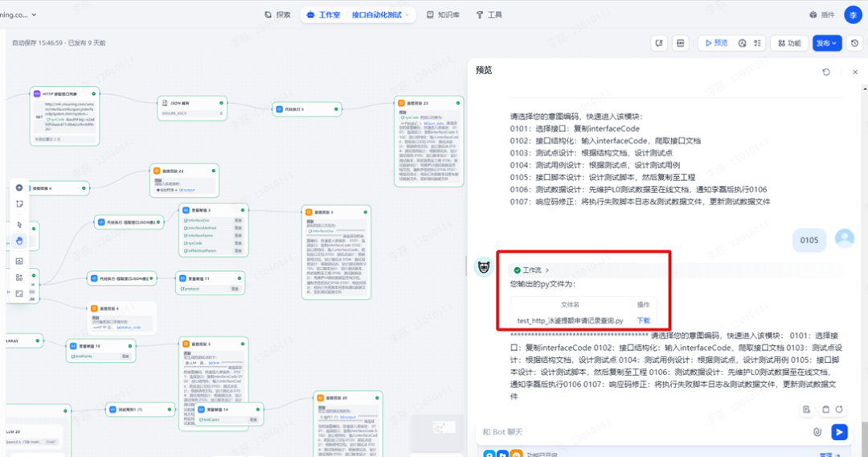Click the 管理 link below chat box
This screenshot has width=868, height=457.
click(829, 455)
